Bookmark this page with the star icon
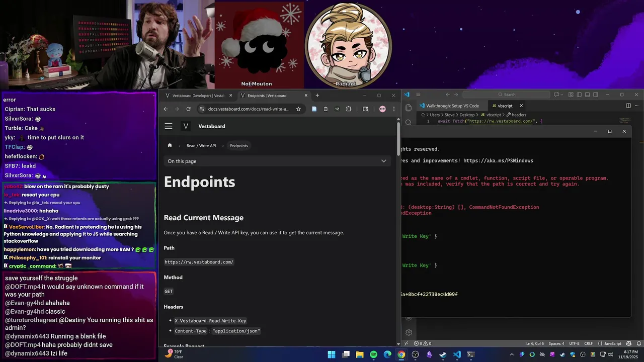Screen dimensions: 644x362 pos(298,109)
